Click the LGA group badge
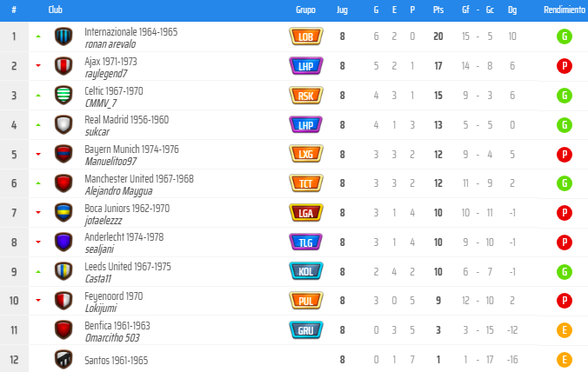 [x=306, y=212]
